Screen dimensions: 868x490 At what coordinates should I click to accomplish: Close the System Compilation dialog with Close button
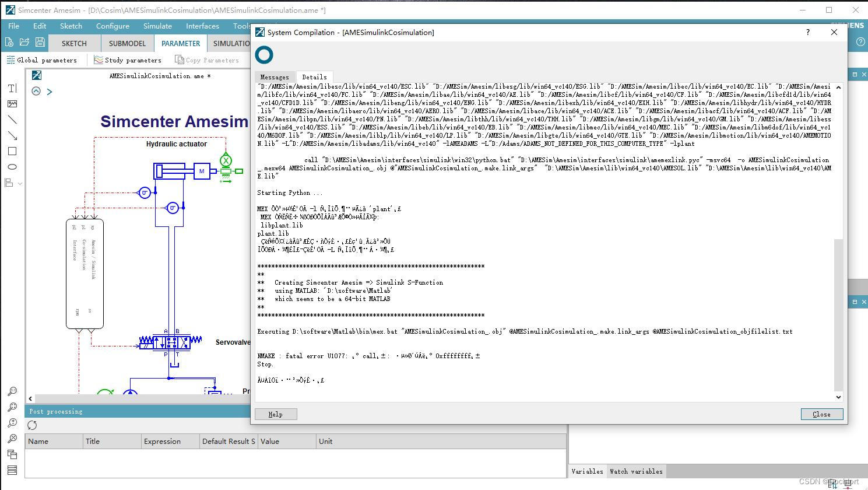click(821, 414)
